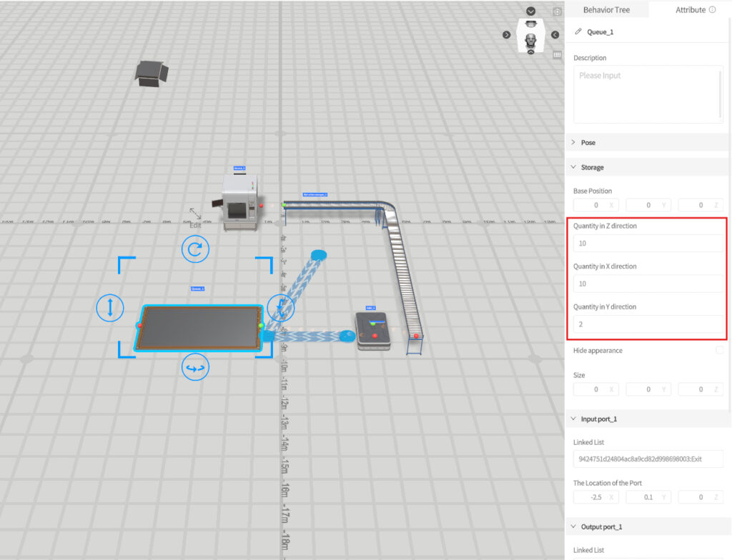Click the Queue_1 label tag above platform
Image resolution: width=732 pixels, height=560 pixels.
tap(197, 289)
